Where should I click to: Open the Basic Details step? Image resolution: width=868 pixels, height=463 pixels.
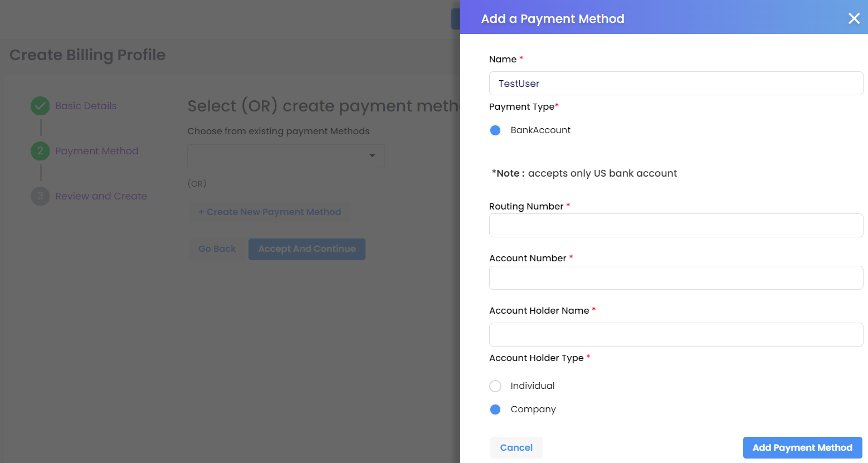click(86, 106)
